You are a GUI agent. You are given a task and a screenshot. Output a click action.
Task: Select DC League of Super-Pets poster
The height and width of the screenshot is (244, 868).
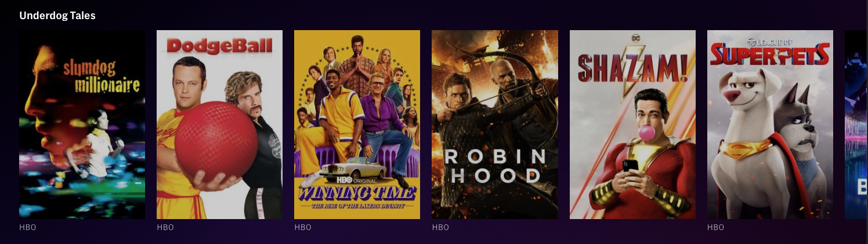coord(770,125)
